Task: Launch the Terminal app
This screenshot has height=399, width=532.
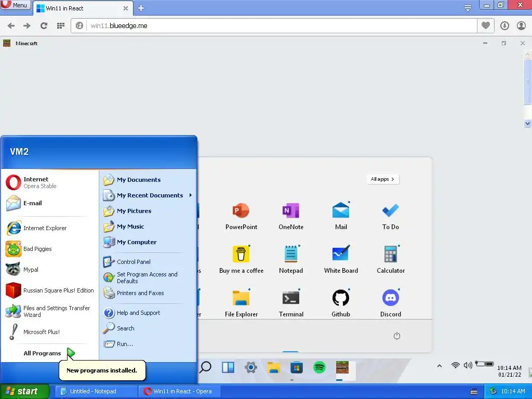Action: (x=291, y=298)
